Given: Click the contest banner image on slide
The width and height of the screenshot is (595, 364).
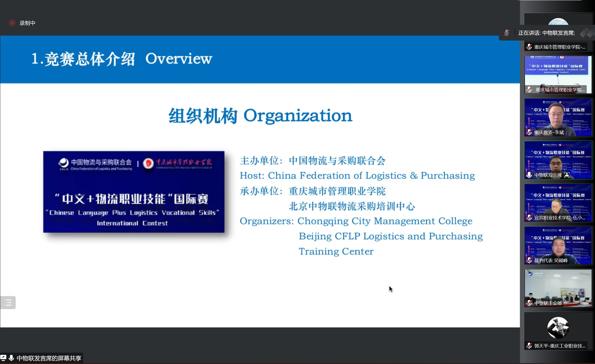Looking at the screenshot, I should point(133,192).
